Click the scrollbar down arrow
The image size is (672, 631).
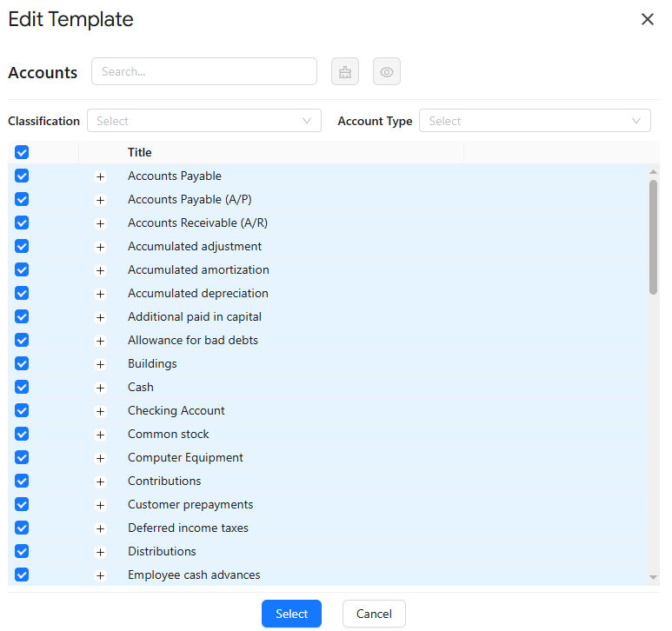click(x=653, y=577)
